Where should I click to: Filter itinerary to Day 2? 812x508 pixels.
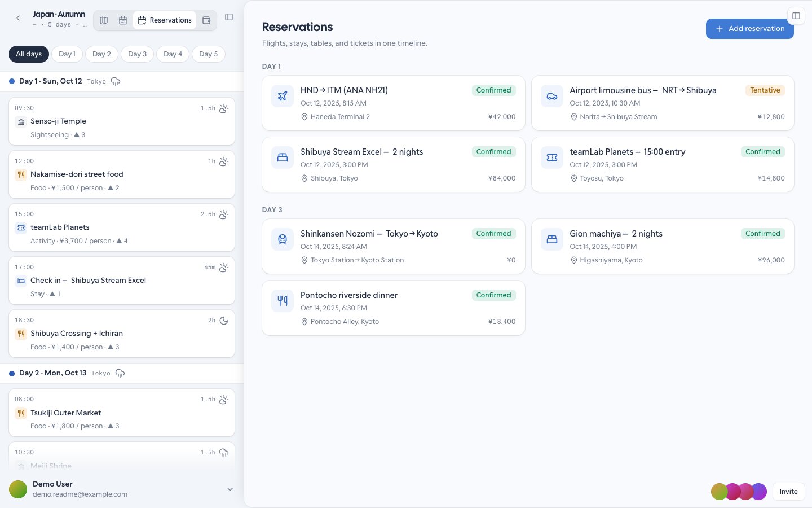(x=102, y=54)
